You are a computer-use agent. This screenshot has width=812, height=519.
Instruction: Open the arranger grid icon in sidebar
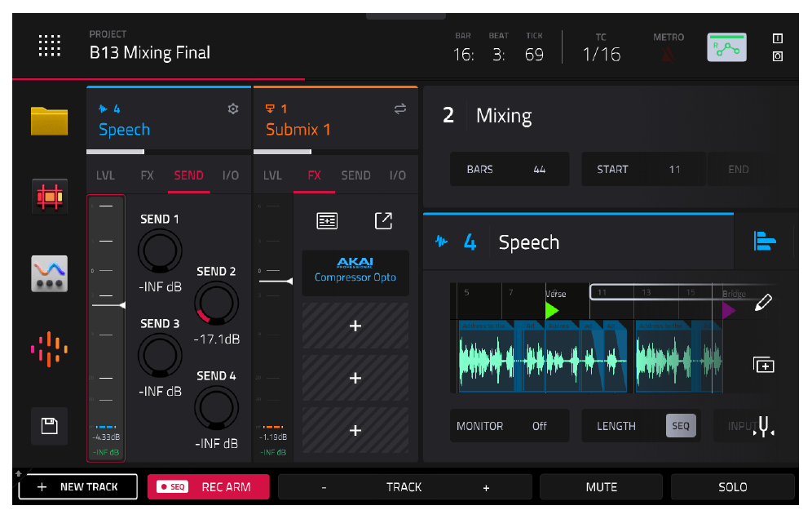[x=49, y=197]
